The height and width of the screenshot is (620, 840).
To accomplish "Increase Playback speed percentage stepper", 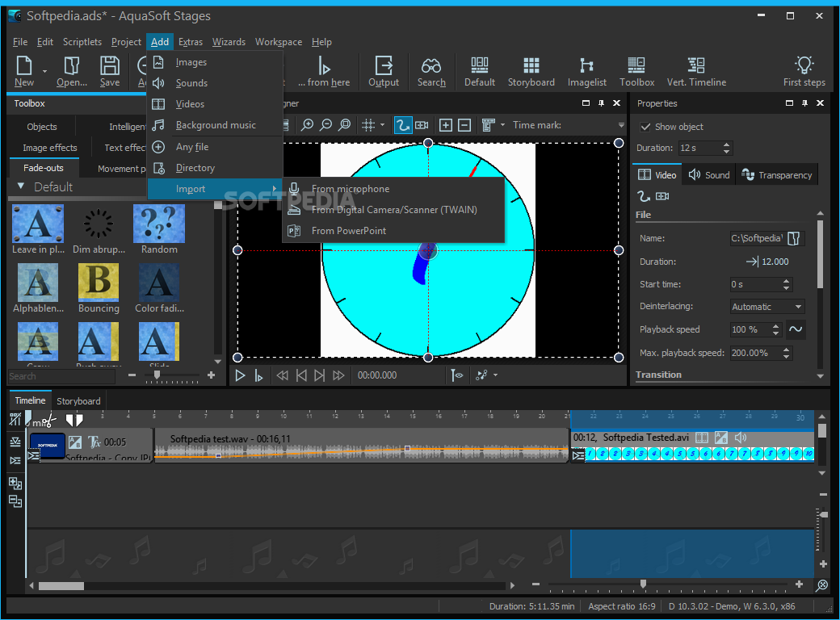I will (775, 326).
